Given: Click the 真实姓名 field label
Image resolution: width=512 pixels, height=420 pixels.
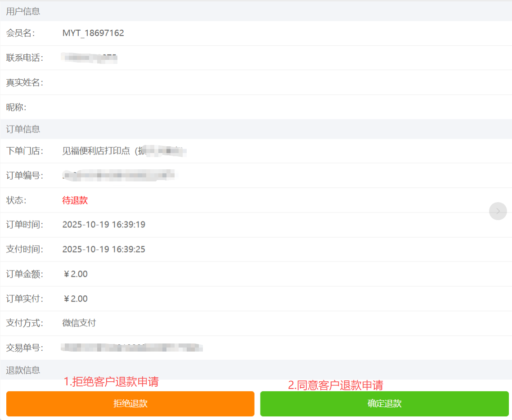Looking at the screenshot, I should pyautogui.click(x=24, y=82).
